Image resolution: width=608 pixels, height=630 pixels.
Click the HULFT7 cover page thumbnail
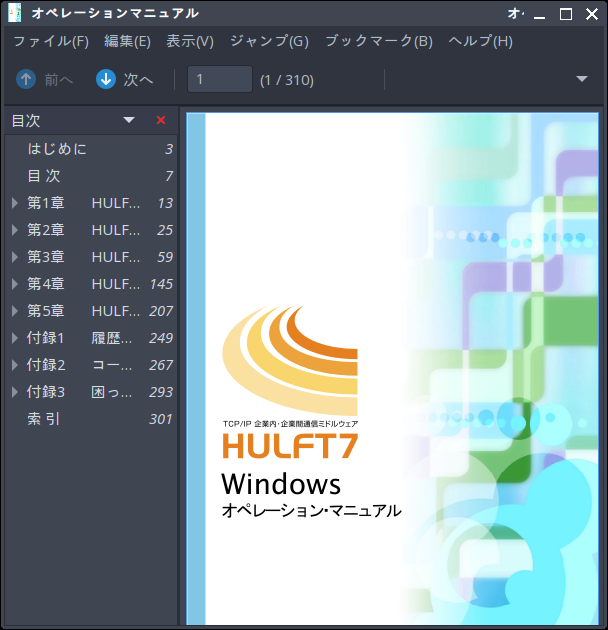coord(393,369)
